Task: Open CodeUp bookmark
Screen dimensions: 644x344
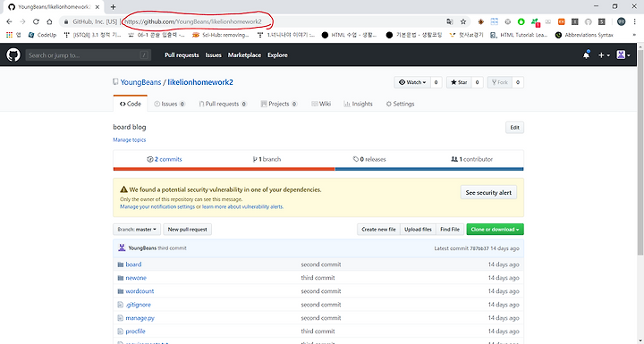Action: 42,35
